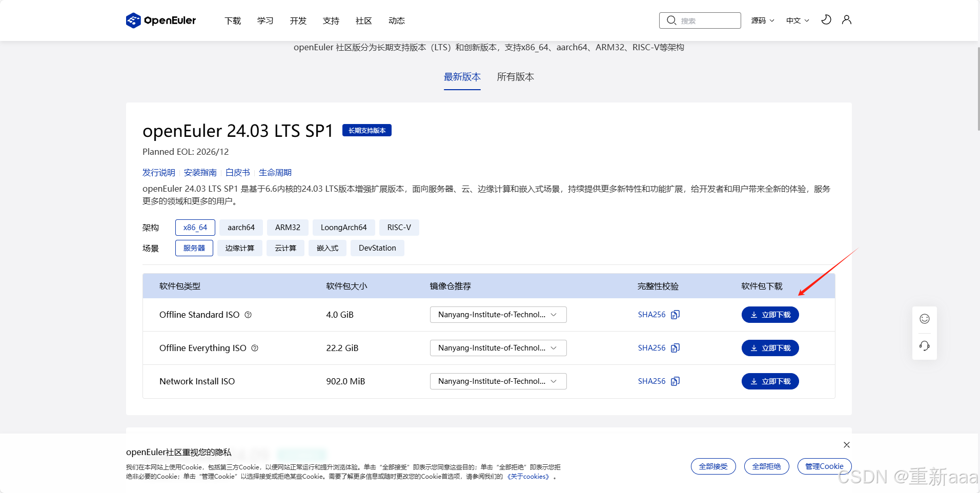The height and width of the screenshot is (493, 980).
Task: Open the smiley feedback widget
Action: click(x=925, y=319)
